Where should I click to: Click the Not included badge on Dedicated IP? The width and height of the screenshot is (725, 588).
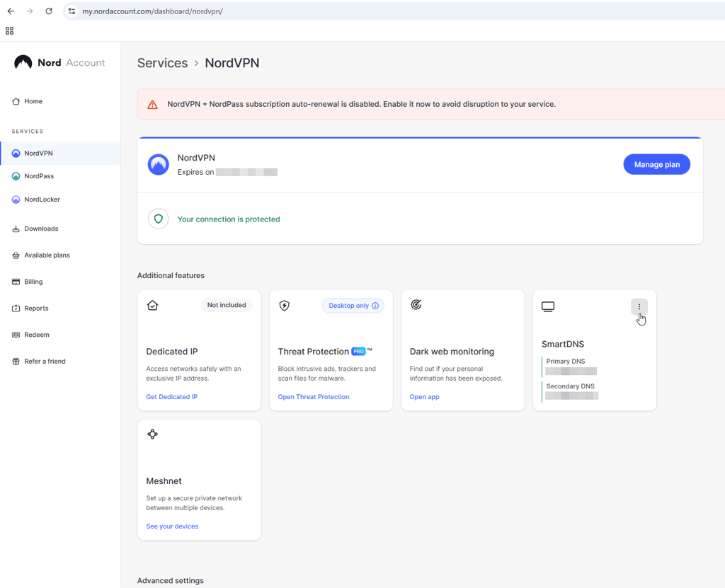(227, 305)
